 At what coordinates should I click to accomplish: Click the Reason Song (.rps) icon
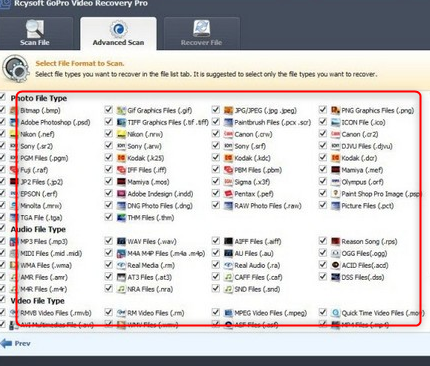pyautogui.click(x=335, y=241)
